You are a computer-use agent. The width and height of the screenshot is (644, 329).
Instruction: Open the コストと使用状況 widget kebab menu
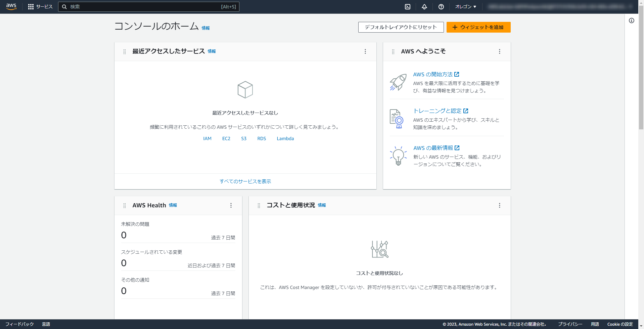[499, 205]
